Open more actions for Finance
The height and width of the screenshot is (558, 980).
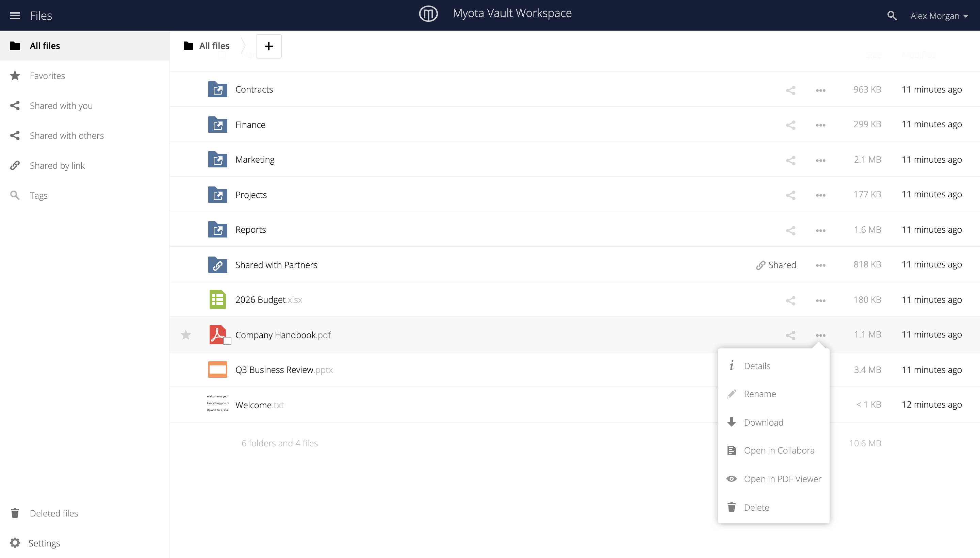820,125
